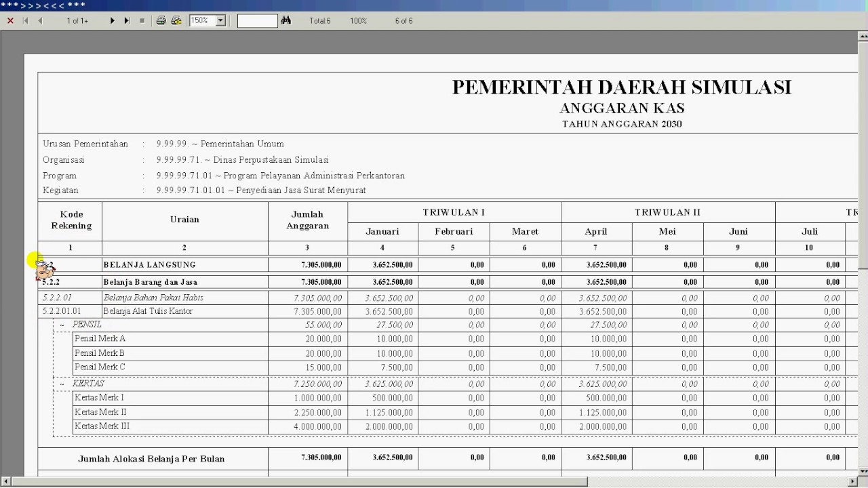Image resolution: width=868 pixels, height=488 pixels.
Task: Click 'Penyediaan Jasa Surat Menyurat' kegiatan value
Action: pos(301,190)
